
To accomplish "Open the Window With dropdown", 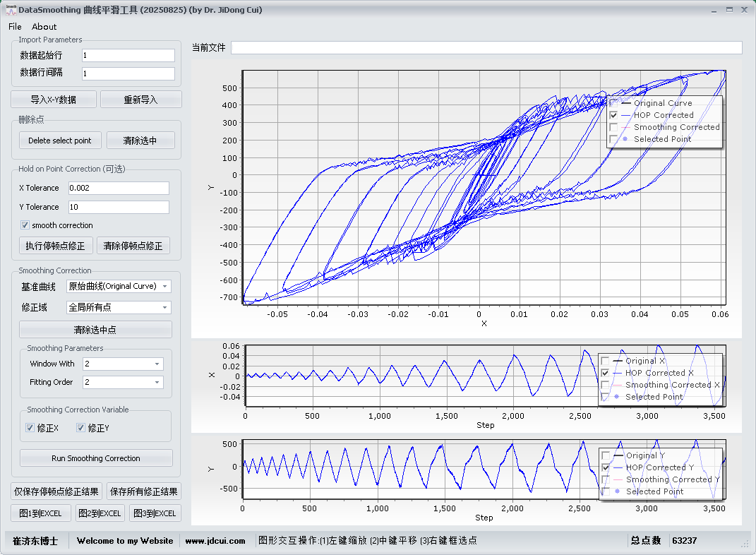I will (x=123, y=364).
